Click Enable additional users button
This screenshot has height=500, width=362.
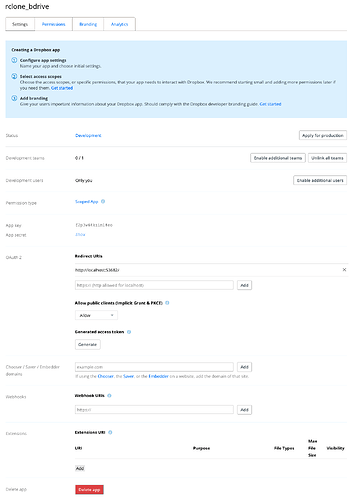(320, 180)
